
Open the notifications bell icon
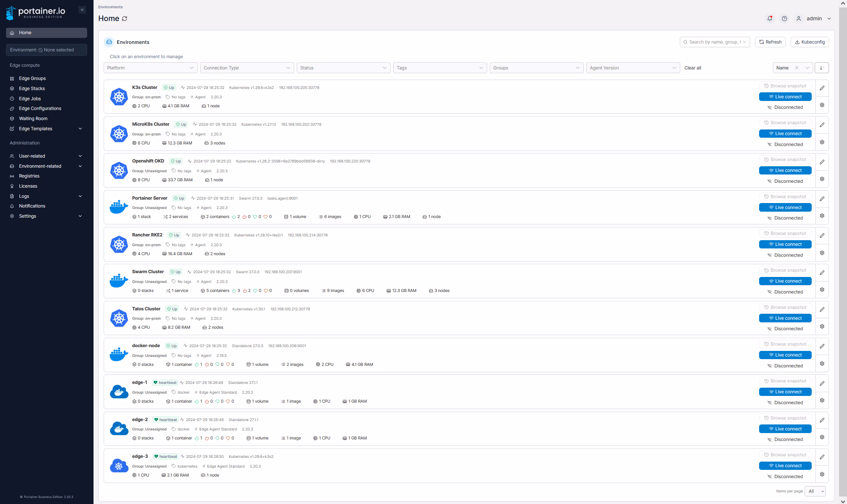(x=770, y=18)
